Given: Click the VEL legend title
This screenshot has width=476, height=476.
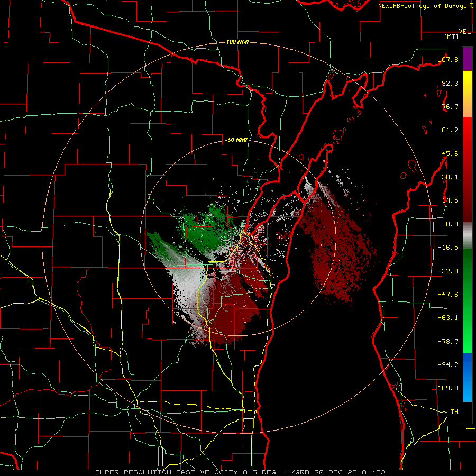Looking at the screenshot, I should pyautogui.click(x=465, y=32).
